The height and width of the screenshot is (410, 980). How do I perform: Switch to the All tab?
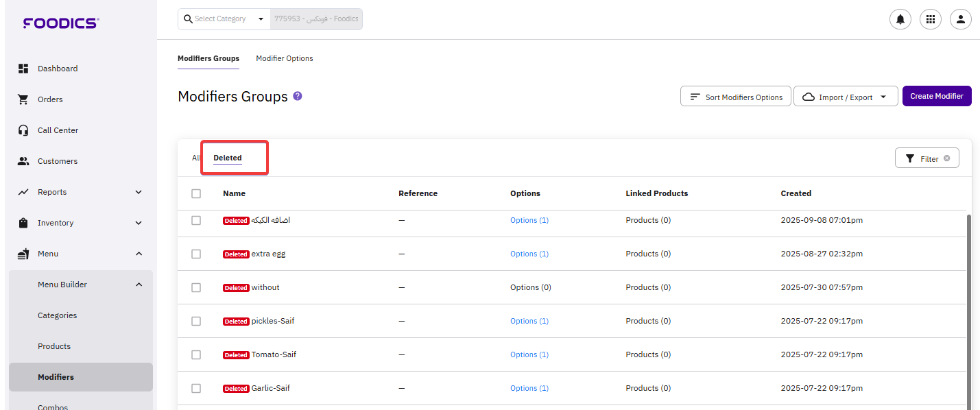196,158
